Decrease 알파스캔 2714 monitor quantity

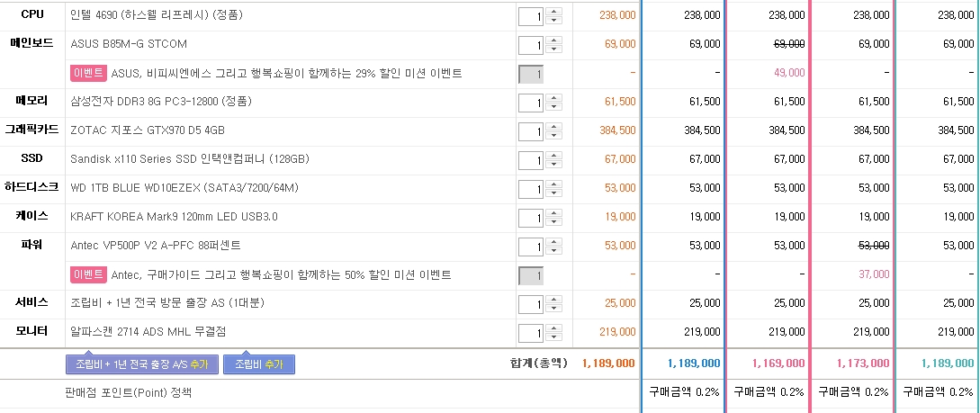[x=553, y=337]
